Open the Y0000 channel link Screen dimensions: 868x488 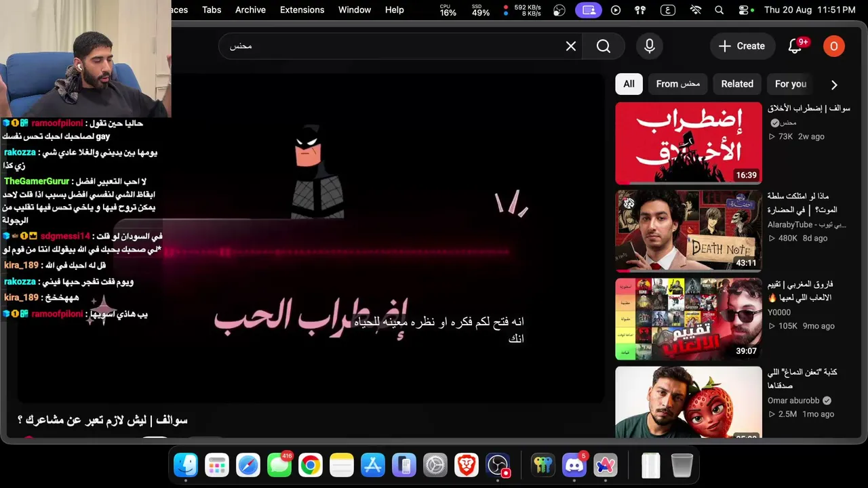pyautogui.click(x=779, y=312)
